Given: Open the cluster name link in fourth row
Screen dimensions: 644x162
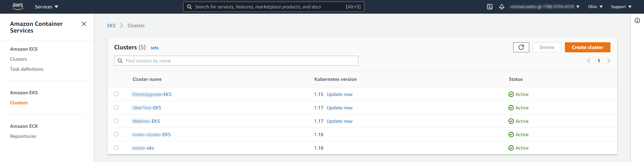Looking at the screenshot, I should [x=151, y=134].
